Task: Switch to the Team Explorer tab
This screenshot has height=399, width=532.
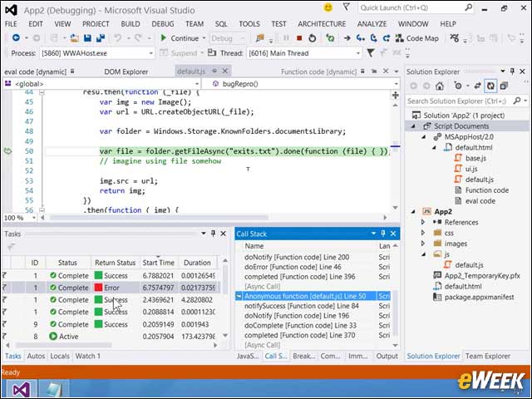Action: click(488, 356)
